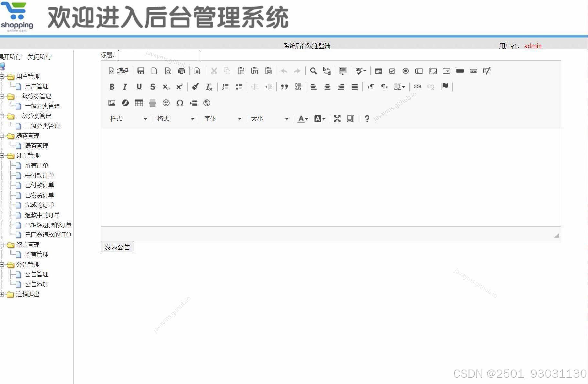Click 关闭所有 close all link
588x384 pixels.
click(39, 57)
